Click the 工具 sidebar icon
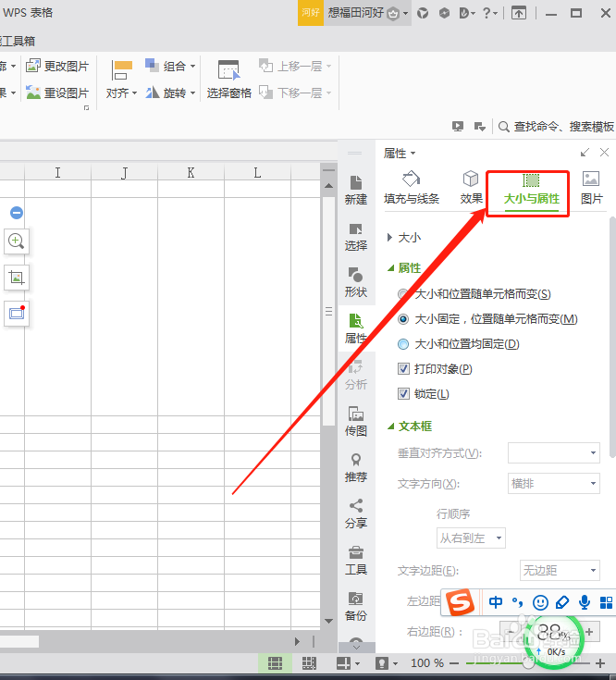This screenshot has width=616, height=680. [x=356, y=561]
